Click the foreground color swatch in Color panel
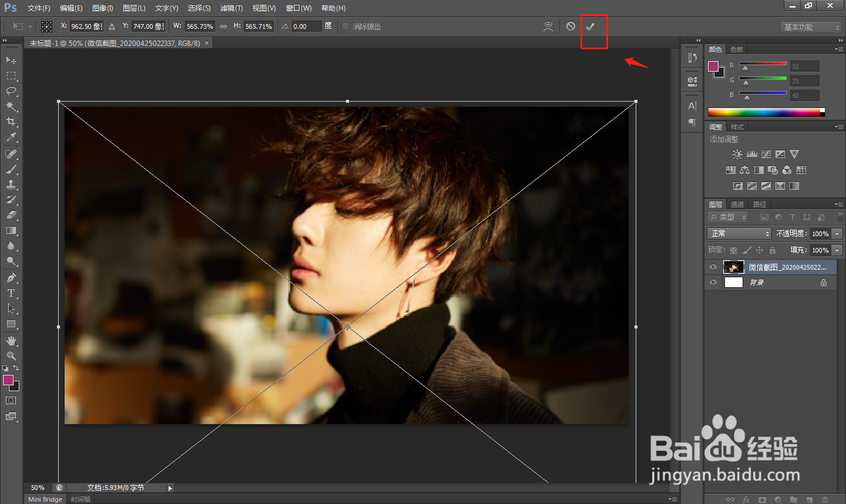The width and height of the screenshot is (846, 504). pyautogui.click(x=713, y=66)
